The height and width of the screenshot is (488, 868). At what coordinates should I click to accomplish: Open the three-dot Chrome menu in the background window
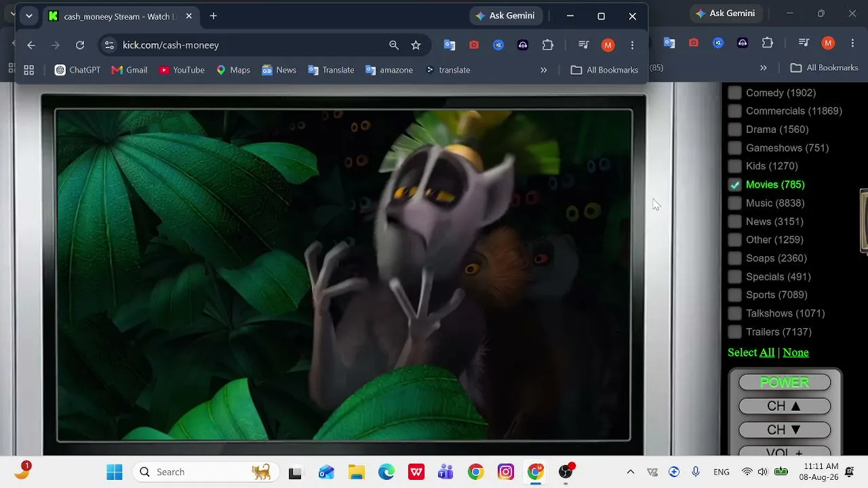[852, 43]
